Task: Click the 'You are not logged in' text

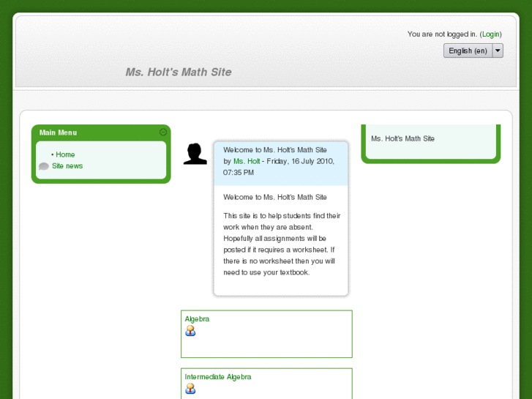Action: coord(442,34)
